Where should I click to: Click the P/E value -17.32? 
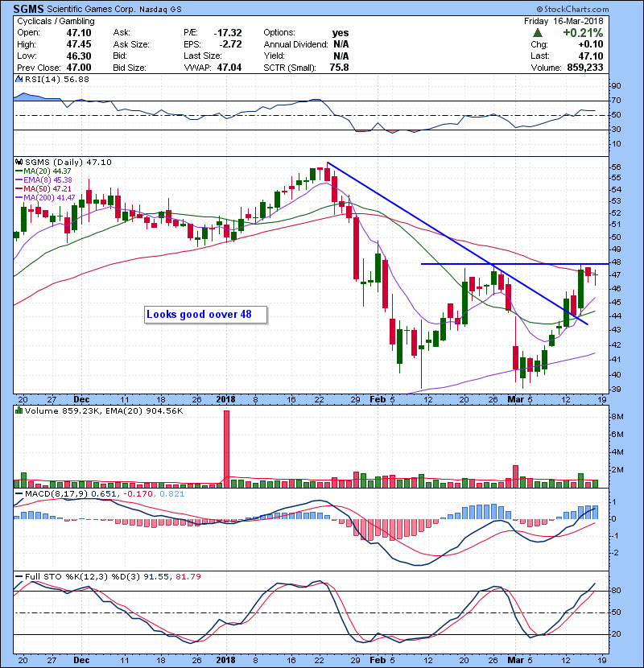pyautogui.click(x=228, y=33)
